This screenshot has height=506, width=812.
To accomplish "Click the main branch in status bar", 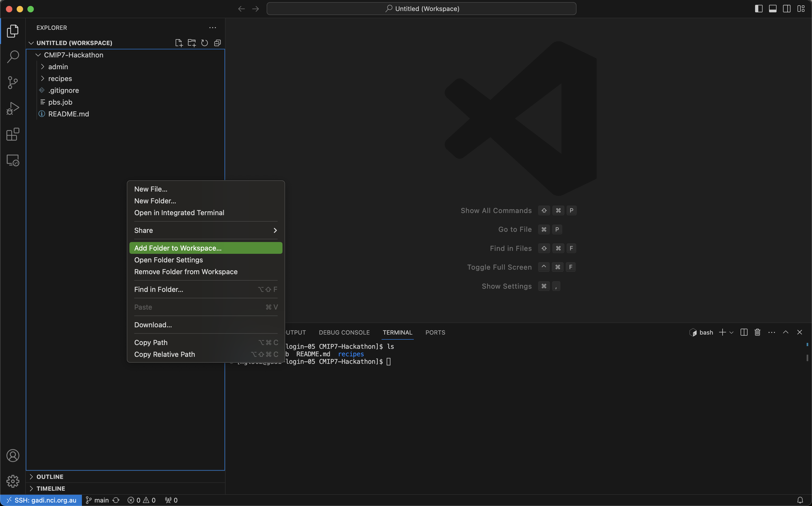I will tap(97, 500).
